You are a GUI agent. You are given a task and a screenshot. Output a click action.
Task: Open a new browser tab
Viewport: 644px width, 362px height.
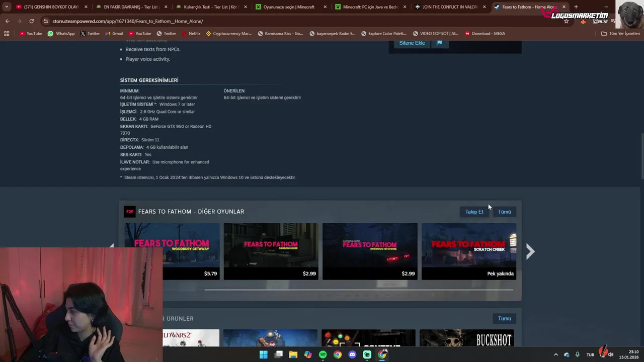(576, 7)
